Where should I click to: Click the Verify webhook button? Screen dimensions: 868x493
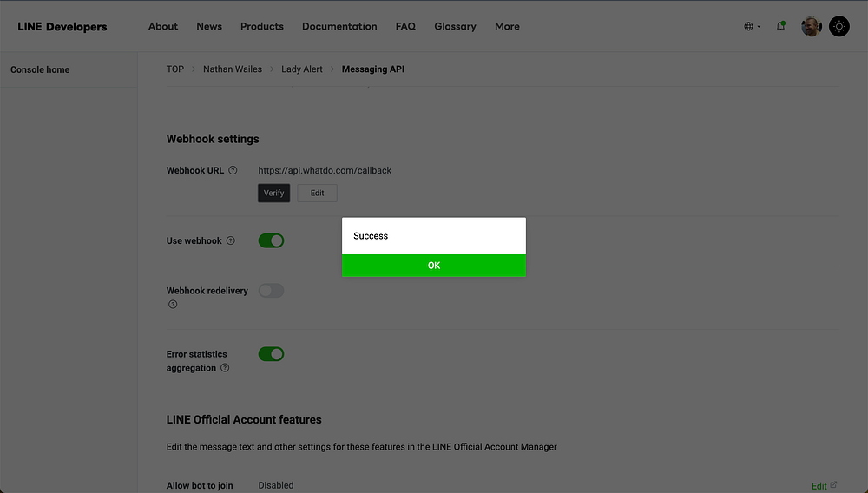[x=273, y=193]
